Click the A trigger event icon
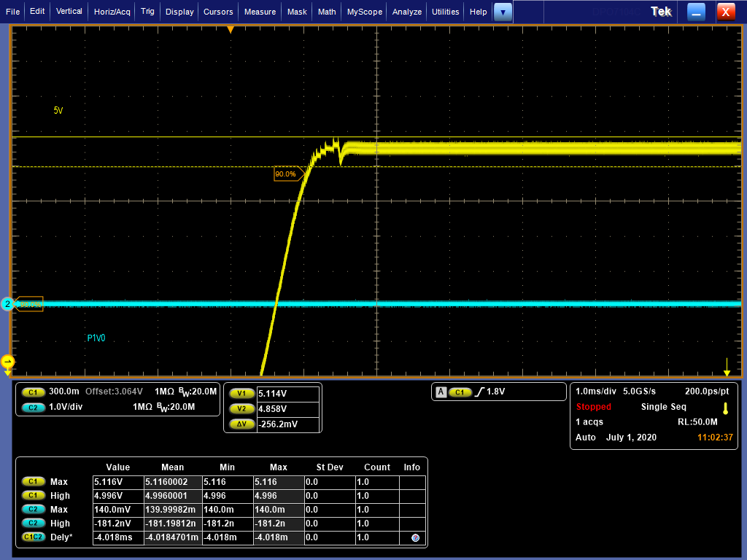Viewport: 747px width, 560px height. click(441, 392)
